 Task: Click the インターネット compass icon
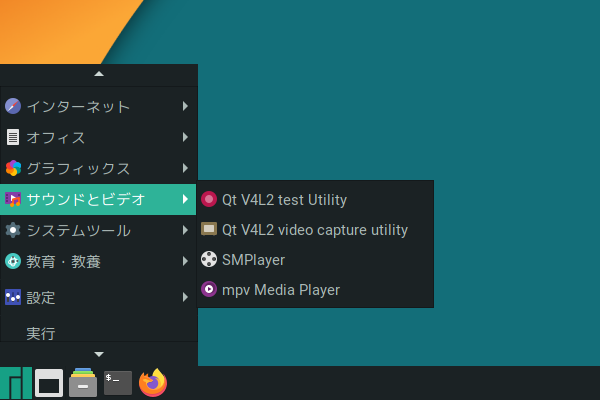click(13, 106)
